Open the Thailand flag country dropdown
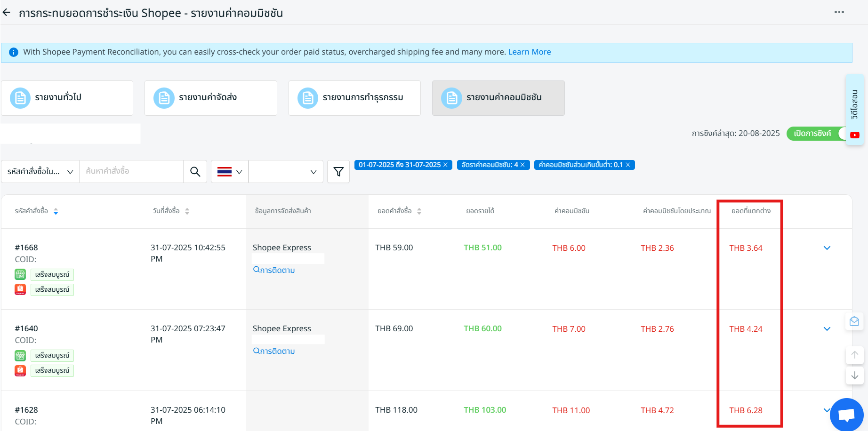This screenshot has width=868, height=431. [230, 172]
